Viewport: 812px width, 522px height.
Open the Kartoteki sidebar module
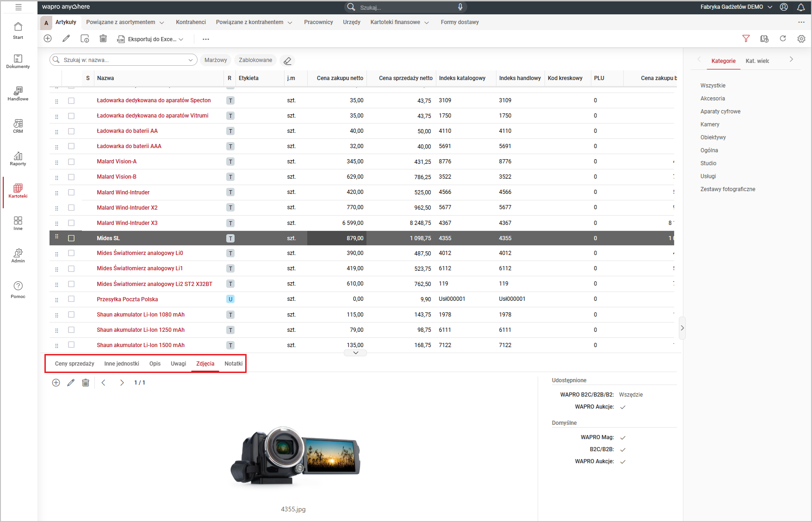tap(18, 190)
